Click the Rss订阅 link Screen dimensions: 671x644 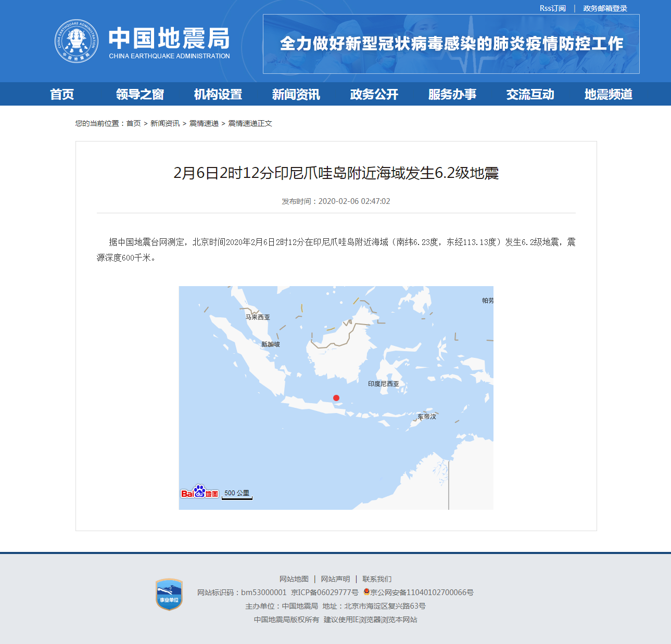click(x=552, y=8)
